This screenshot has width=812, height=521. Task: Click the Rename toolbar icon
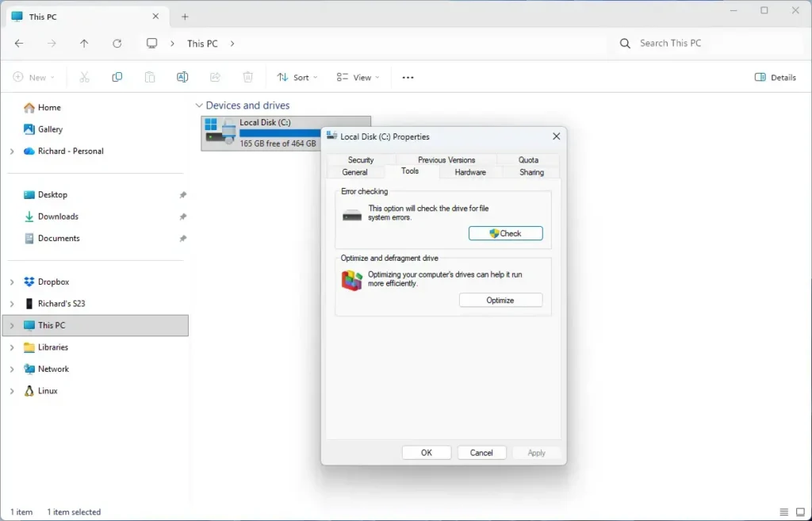pos(182,77)
